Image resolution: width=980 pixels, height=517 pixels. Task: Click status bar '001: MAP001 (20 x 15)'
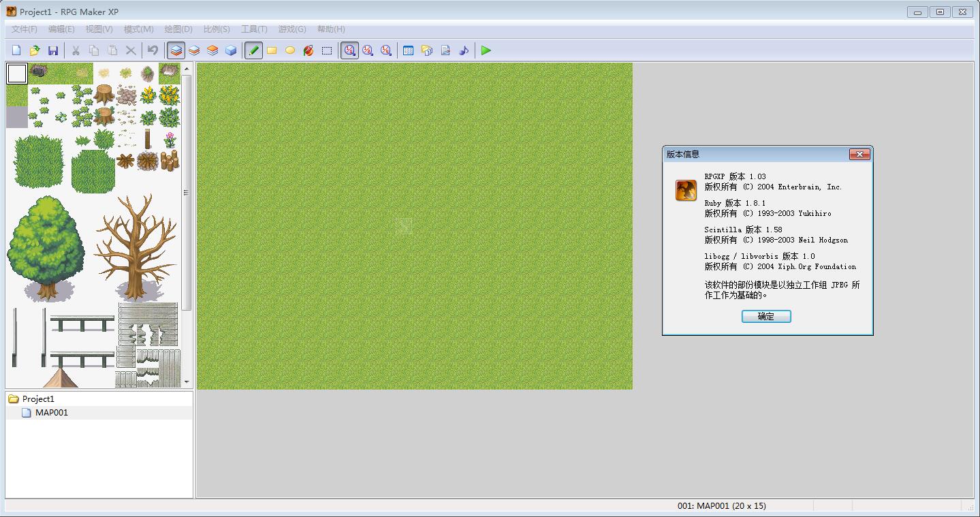722,506
